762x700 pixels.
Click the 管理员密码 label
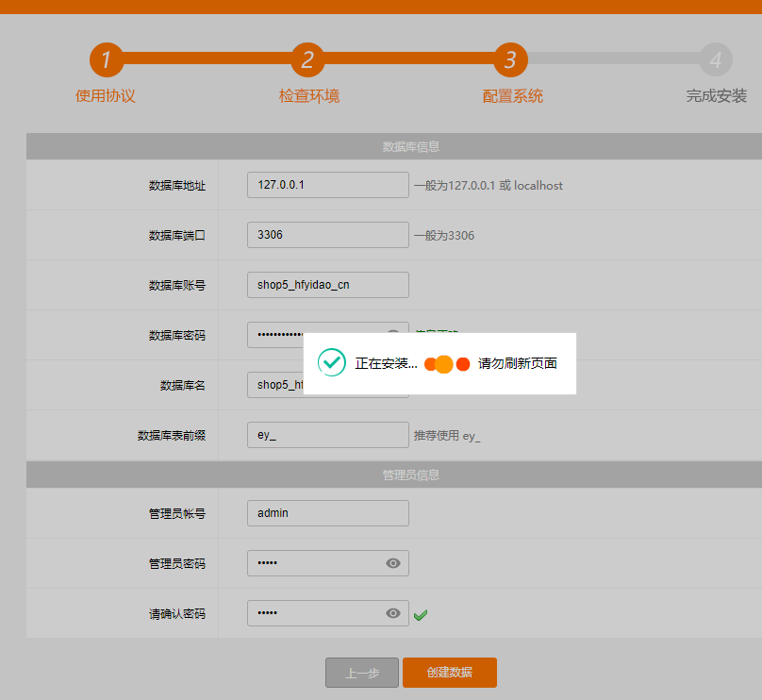(x=177, y=564)
